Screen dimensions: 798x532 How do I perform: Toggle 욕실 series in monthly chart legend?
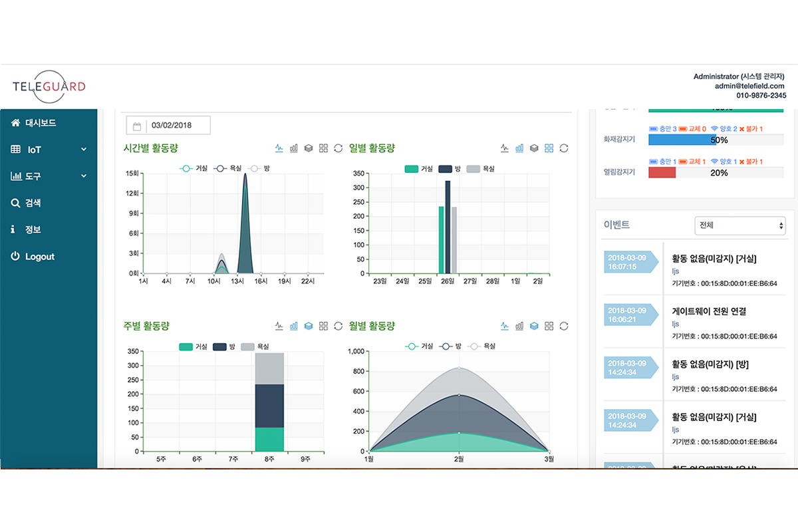tap(483, 346)
